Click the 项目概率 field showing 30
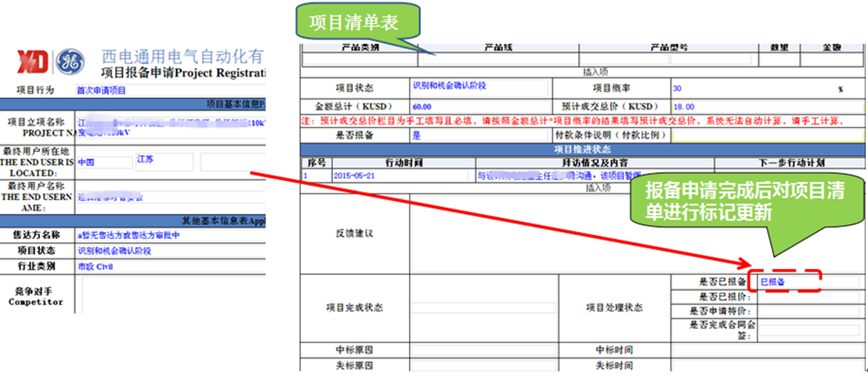Screen dimensions: 868x377 (752, 89)
